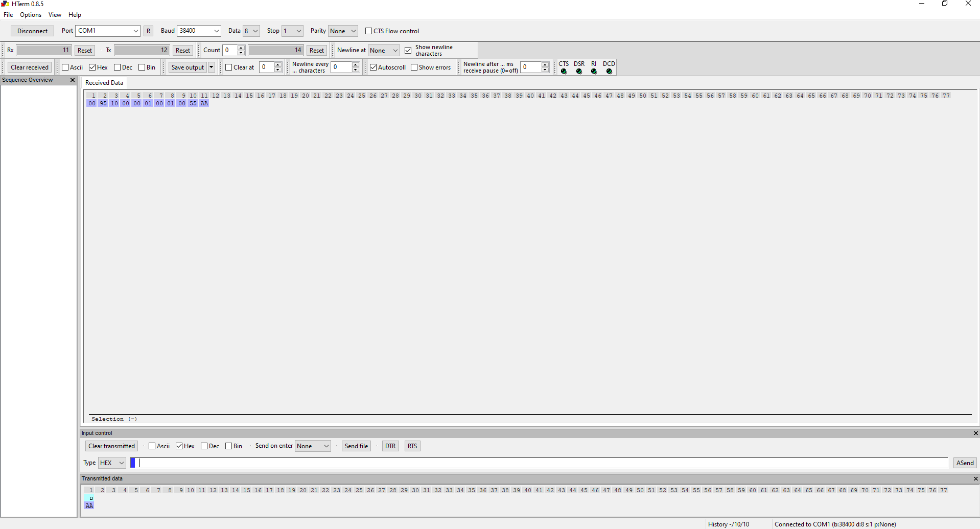Image resolution: width=980 pixels, height=529 pixels.
Task: Click the DSR status indicator LED
Action: [579, 72]
